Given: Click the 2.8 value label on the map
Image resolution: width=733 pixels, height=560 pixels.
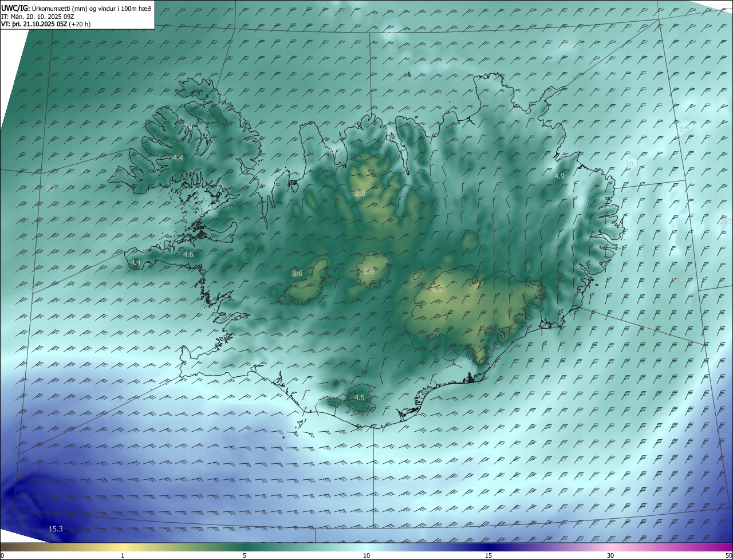Looking at the screenshot, I should (360, 194).
